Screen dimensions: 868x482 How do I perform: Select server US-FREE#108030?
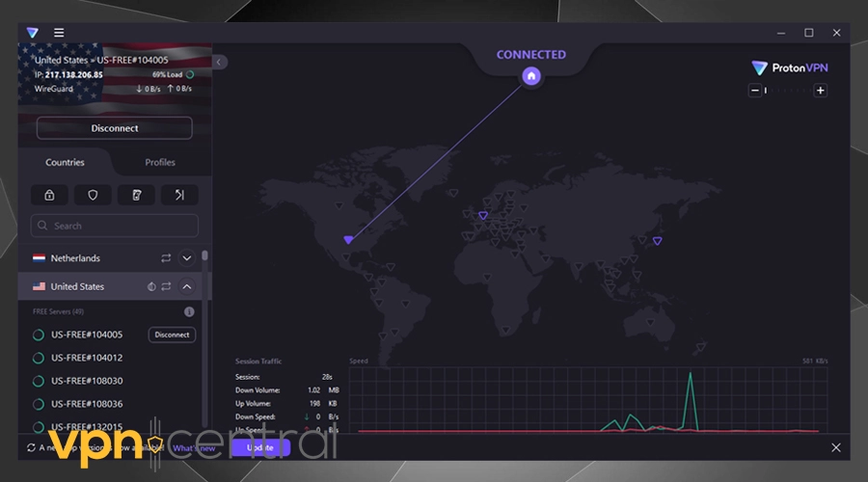[x=87, y=381]
